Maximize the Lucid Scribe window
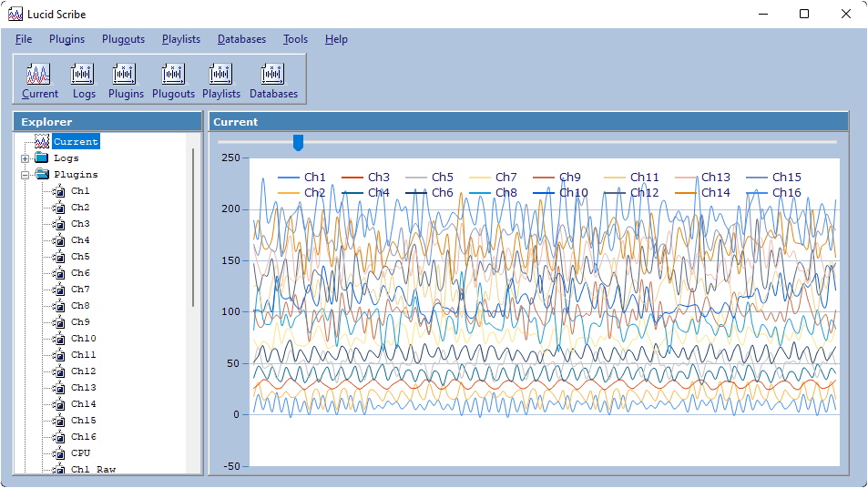The width and height of the screenshot is (868, 488). click(x=804, y=14)
